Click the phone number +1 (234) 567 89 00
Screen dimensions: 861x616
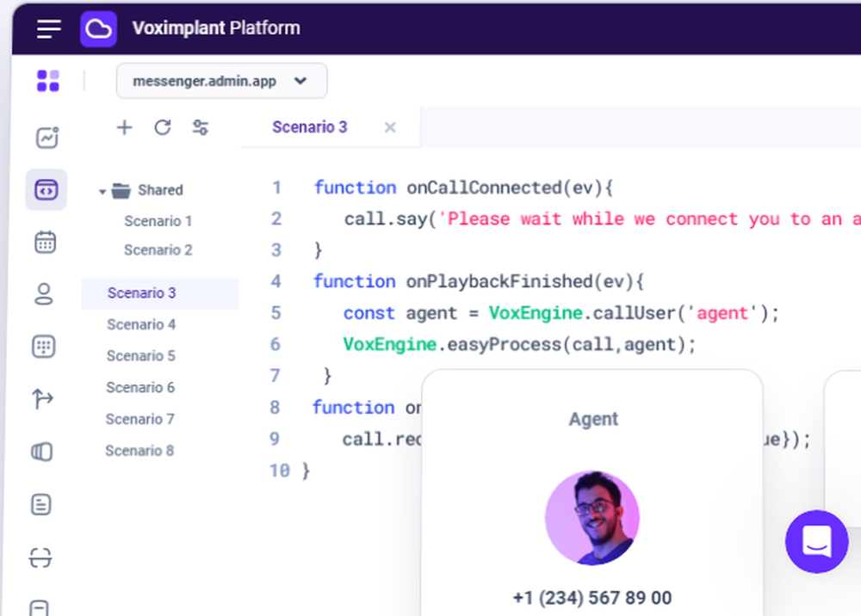(x=592, y=598)
